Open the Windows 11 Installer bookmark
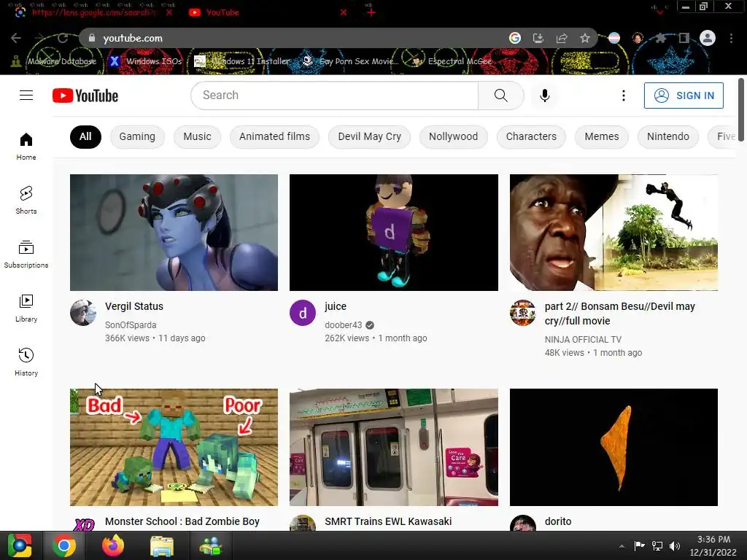The height and width of the screenshot is (560, 747). coord(242,61)
